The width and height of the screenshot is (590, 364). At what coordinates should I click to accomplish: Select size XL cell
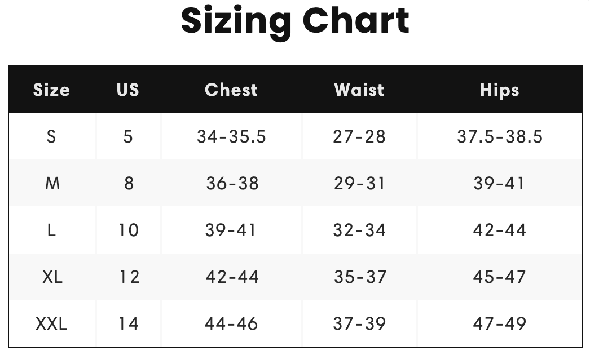52,277
